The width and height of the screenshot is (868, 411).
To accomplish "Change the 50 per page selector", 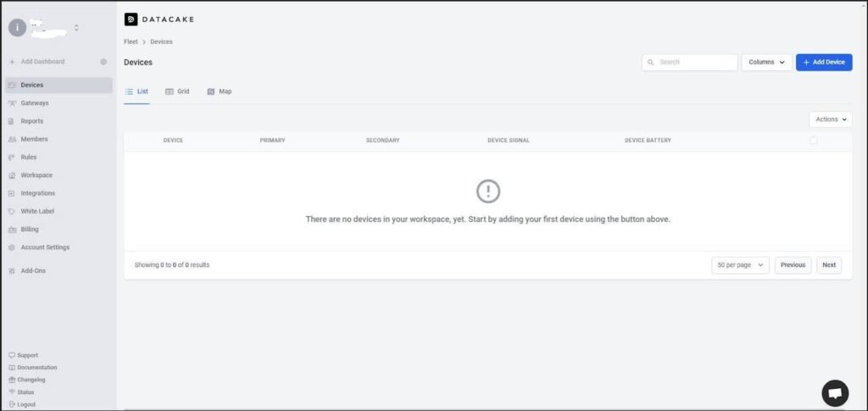I will click(740, 265).
